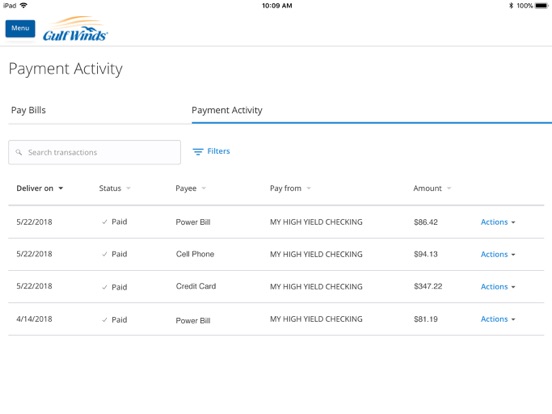This screenshot has width=552, height=414.
Task: Sort by Status column
Action: [x=114, y=188]
